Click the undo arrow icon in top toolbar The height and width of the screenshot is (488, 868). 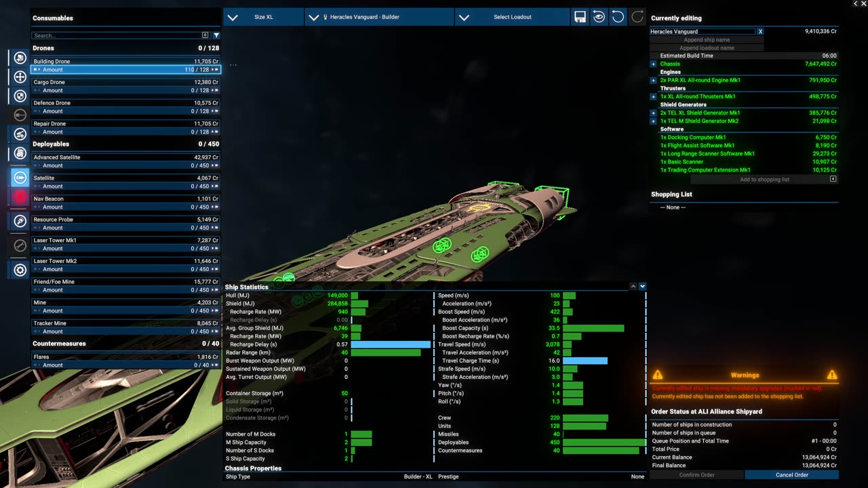click(618, 17)
